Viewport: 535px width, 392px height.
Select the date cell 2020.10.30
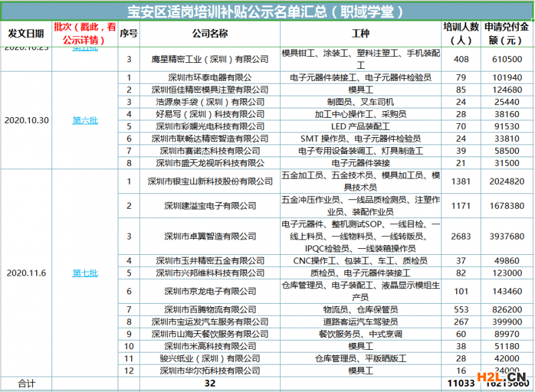[x=27, y=120]
